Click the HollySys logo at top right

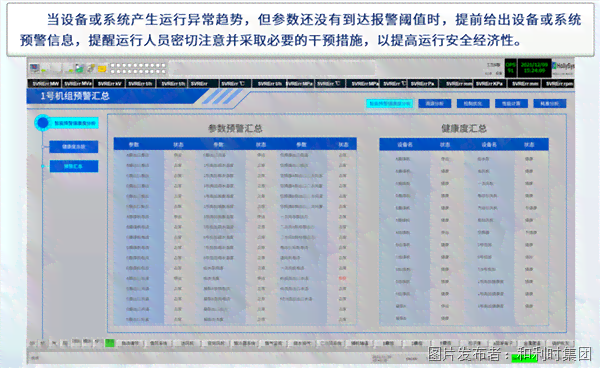(563, 67)
